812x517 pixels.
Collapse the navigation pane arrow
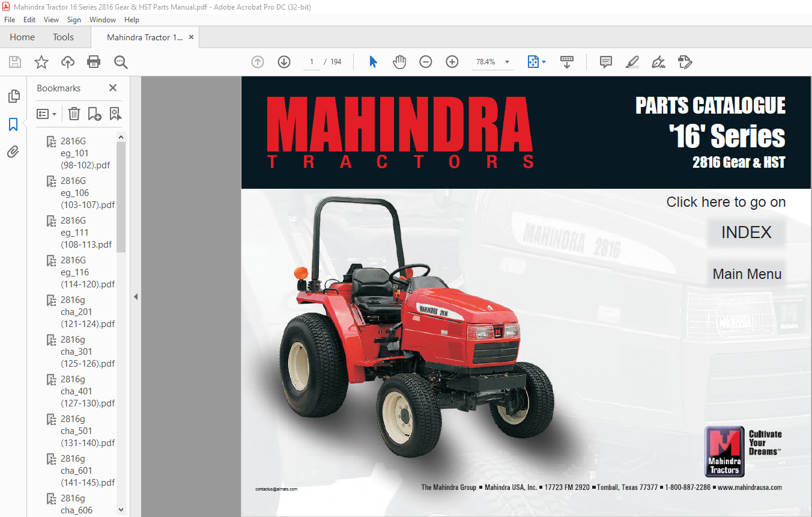click(135, 296)
